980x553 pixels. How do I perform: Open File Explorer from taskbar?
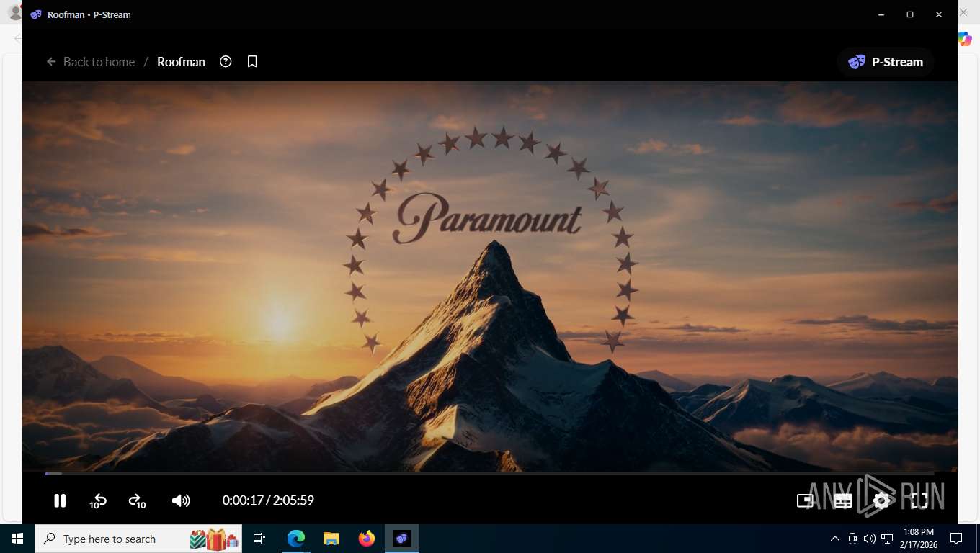tap(331, 539)
